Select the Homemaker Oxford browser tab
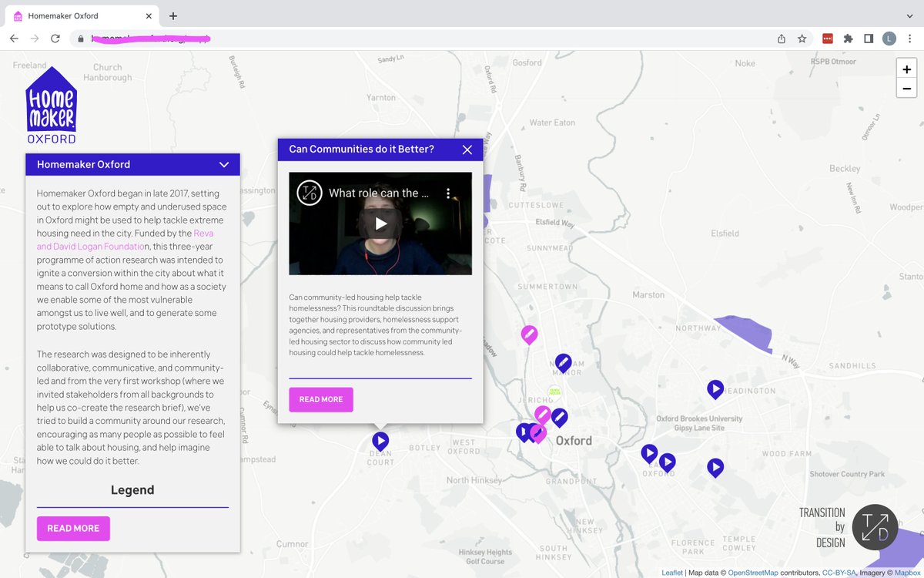 [81, 15]
